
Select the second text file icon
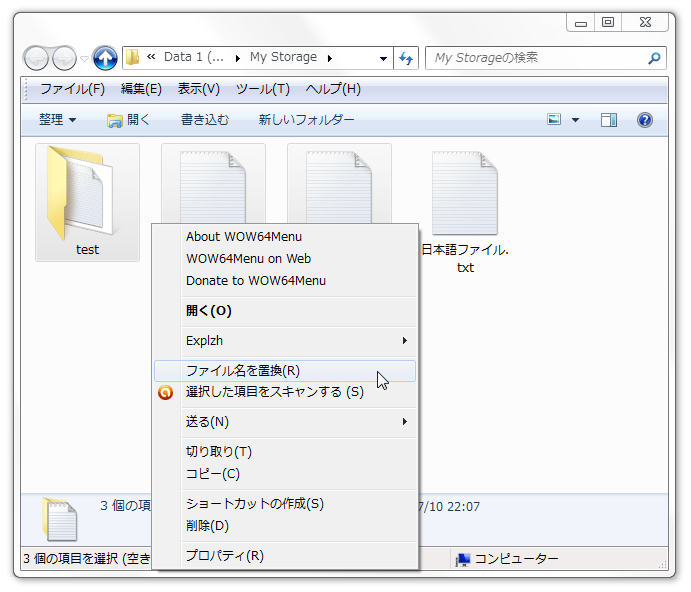[339, 185]
